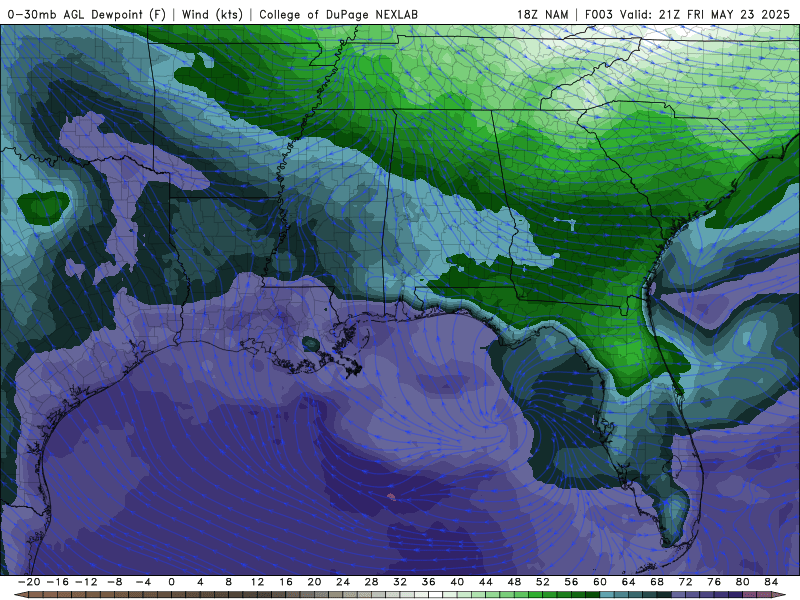Click the -16 value on the color scale
Image resolution: width=800 pixels, height=600 pixels.
pos(57,582)
